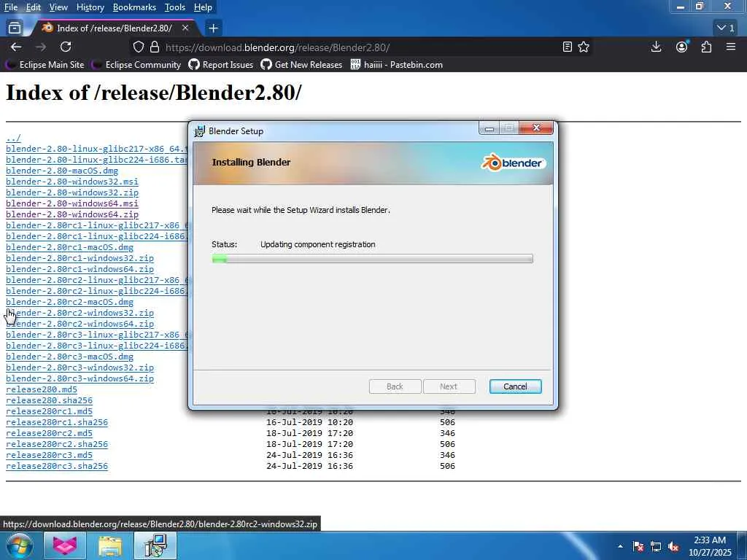The width and height of the screenshot is (747, 560).
Task: Open release280rc2.sha256 file link
Action: click(x=57, y=444)
